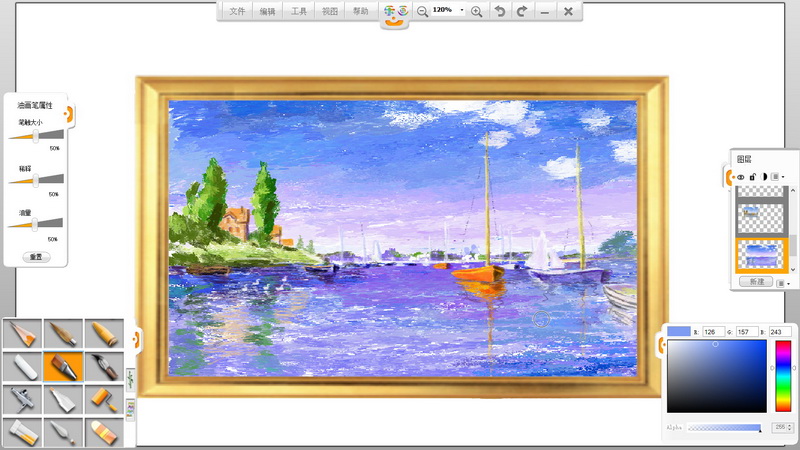Click the redo arrow
Image resolution: width=800 pixels, height=450 pixels.
(521, 11)
